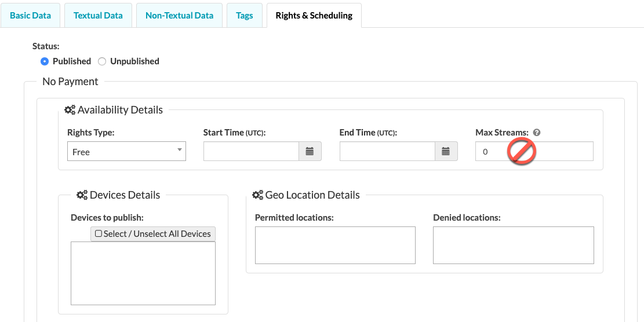Toggle Select / Unselect All Devices checkbox

(x=99, y=233)
